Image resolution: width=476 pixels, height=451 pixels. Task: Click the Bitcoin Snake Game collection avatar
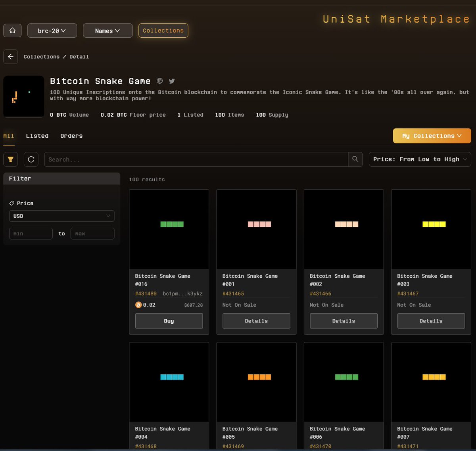coord(24,96)
